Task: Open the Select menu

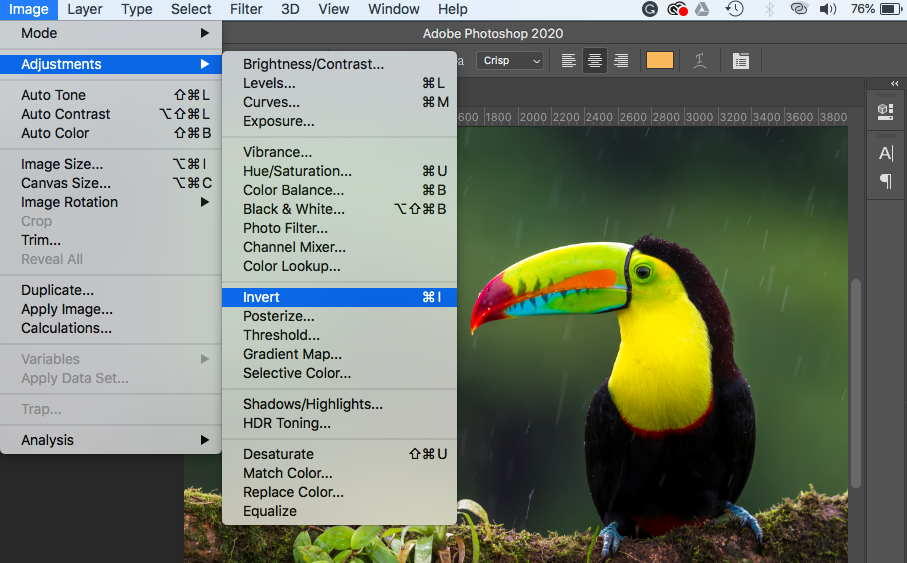Action: point(191,9)
